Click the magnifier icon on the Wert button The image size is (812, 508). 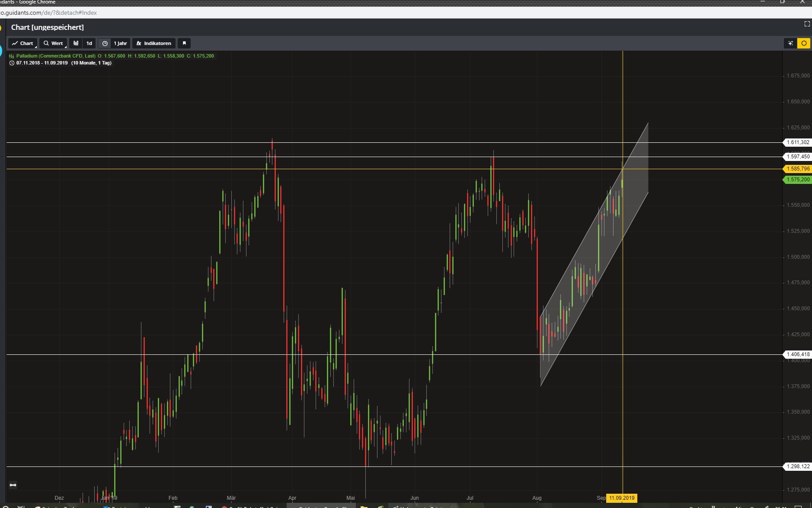tap(45, 43)
